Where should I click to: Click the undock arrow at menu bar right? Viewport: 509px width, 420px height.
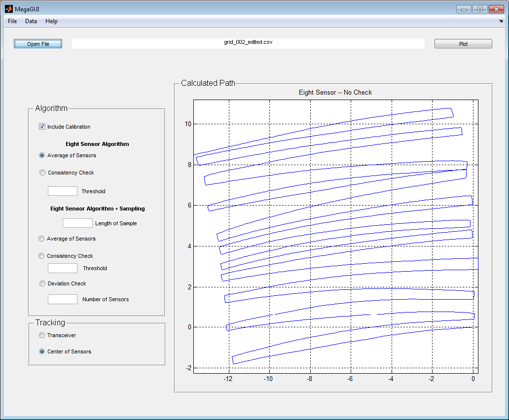point(500,21)
